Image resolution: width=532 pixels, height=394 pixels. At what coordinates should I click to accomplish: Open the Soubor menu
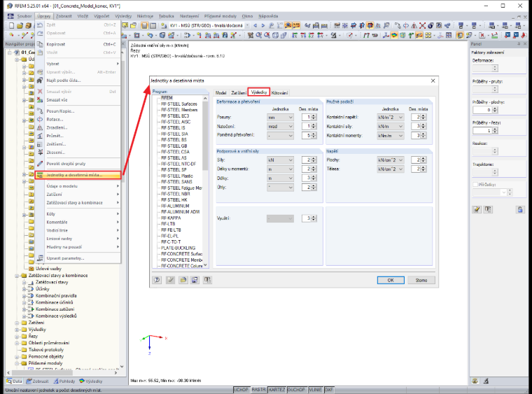(24, 16)
